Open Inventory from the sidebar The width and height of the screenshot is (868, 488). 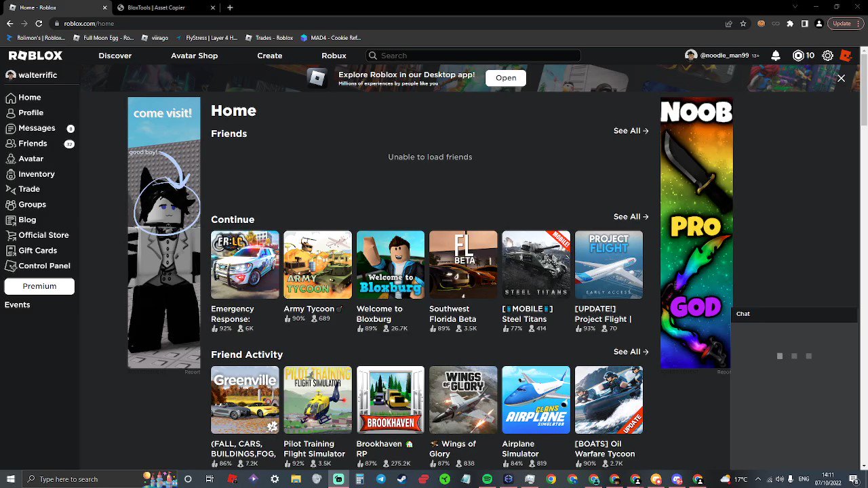pos(30,174)
